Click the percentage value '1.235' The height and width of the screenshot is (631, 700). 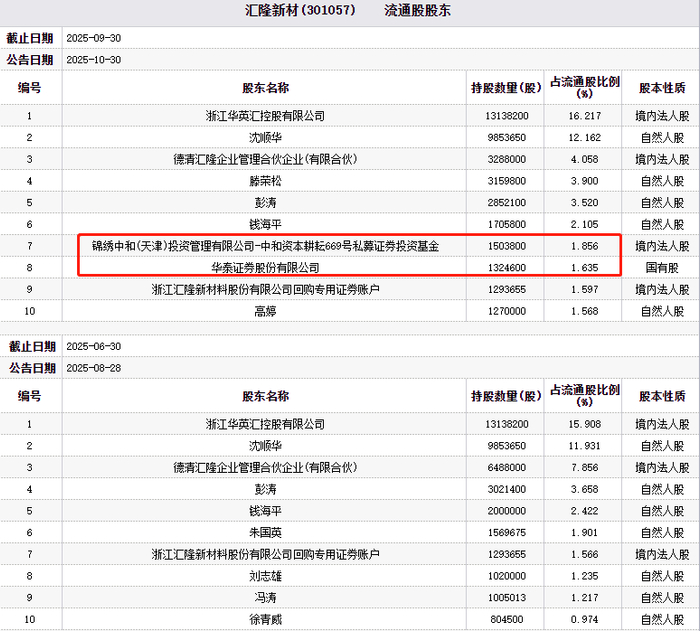585,576
